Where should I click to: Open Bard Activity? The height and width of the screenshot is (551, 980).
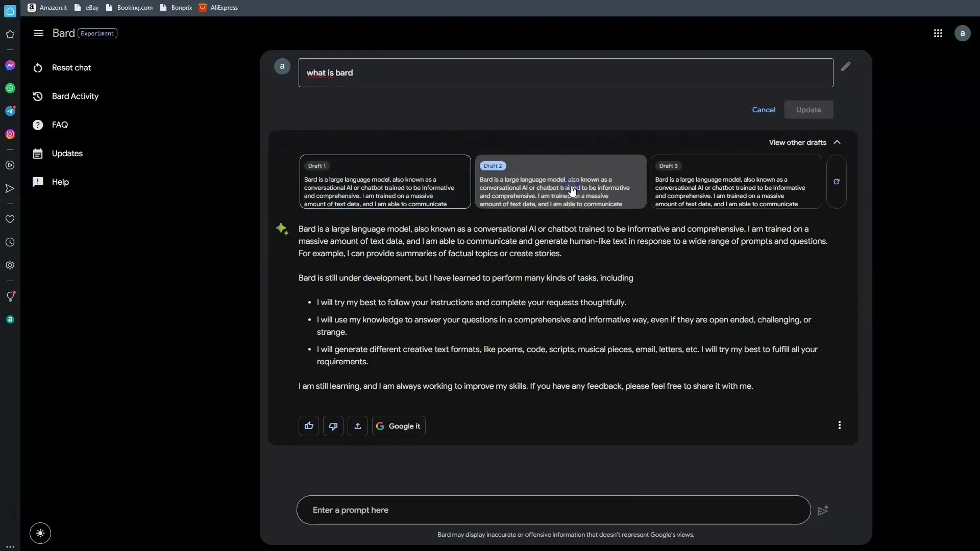click(65, 96)
